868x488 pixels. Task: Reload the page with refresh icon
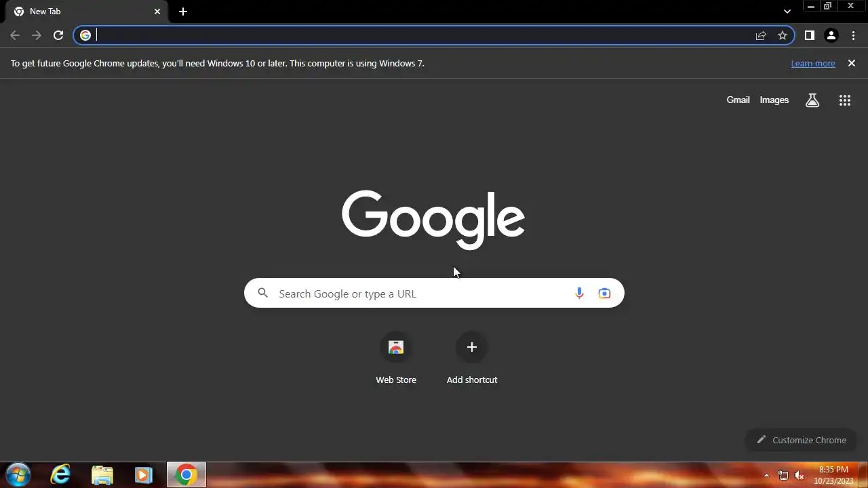click(58, 35)
